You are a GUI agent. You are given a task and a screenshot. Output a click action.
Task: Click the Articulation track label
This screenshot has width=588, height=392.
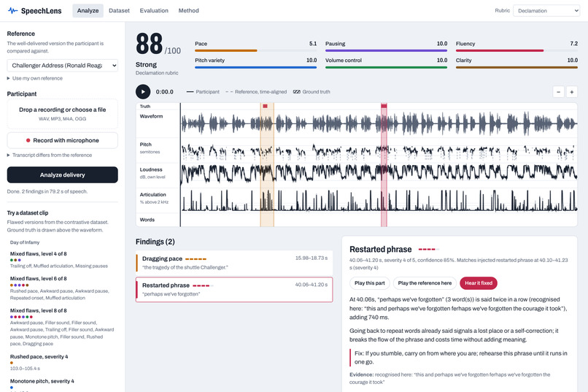[x=152, y=195]
